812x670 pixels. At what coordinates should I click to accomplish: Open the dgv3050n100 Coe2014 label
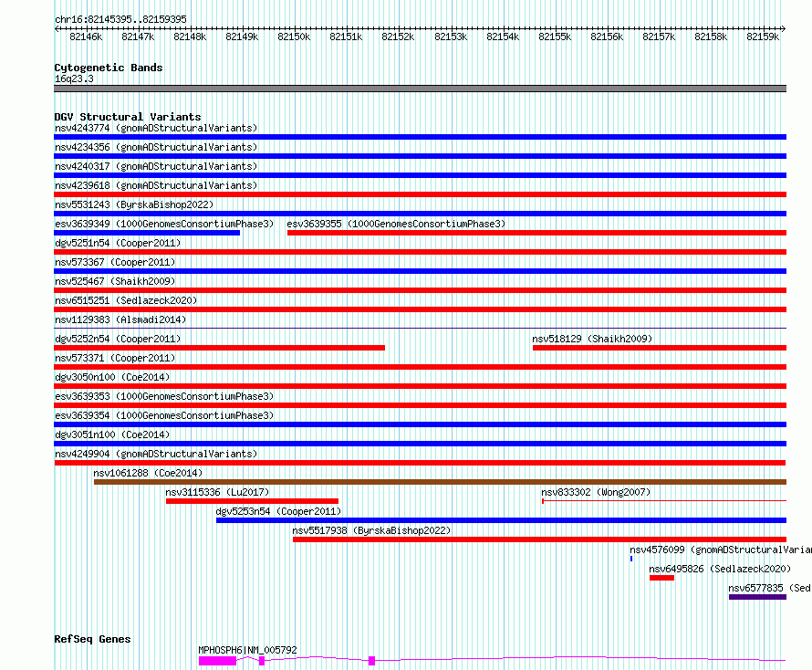[x=112, y=377]
